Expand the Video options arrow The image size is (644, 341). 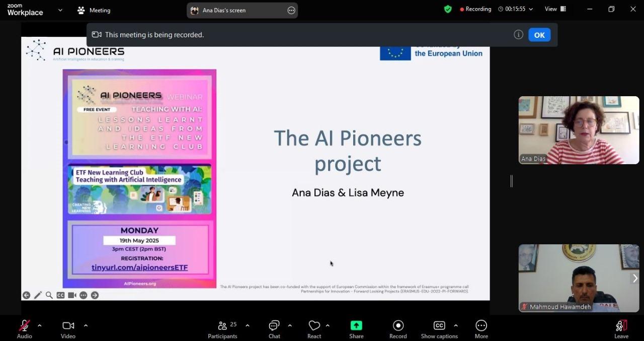click(x=86, y=325)
